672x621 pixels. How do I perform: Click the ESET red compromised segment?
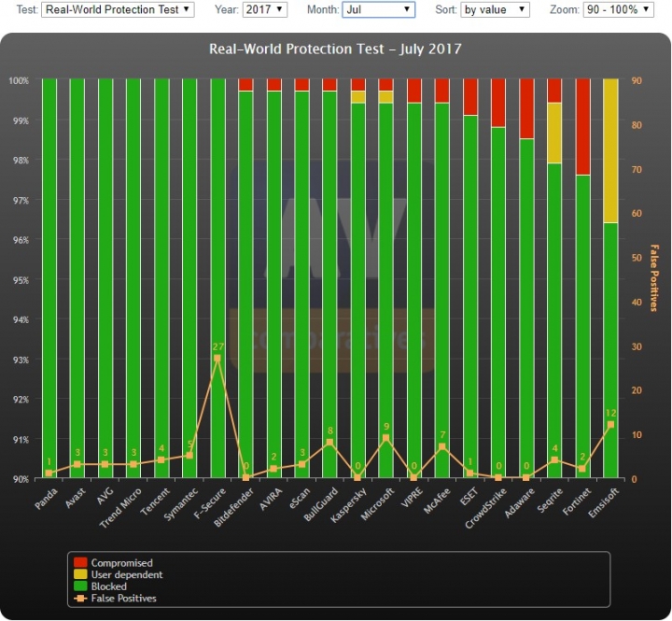470,97
